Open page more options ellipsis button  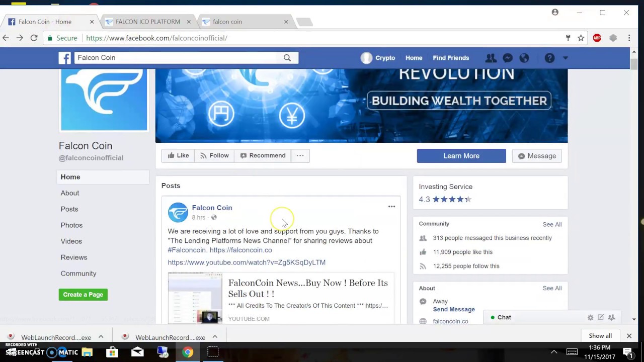coord(300,155)
